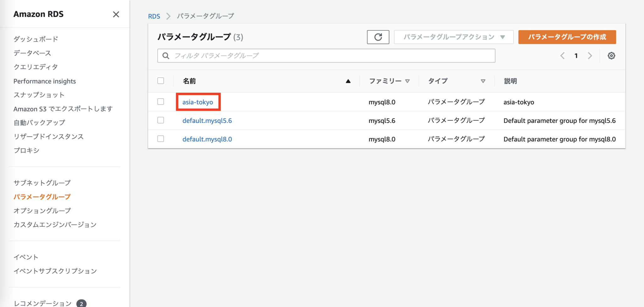Open the console settings gear
Viewport: 644px width, 307px height.
click(x=612, y=56)
